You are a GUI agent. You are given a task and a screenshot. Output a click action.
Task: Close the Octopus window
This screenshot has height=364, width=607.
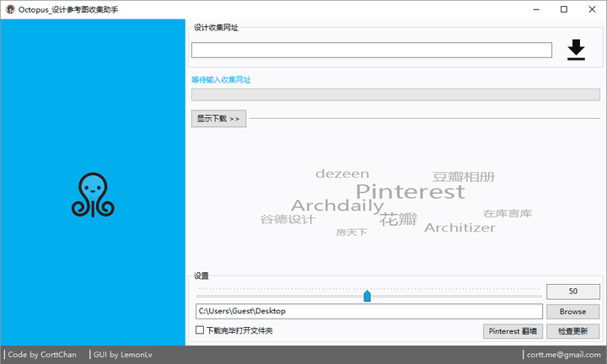click(592, 9)
